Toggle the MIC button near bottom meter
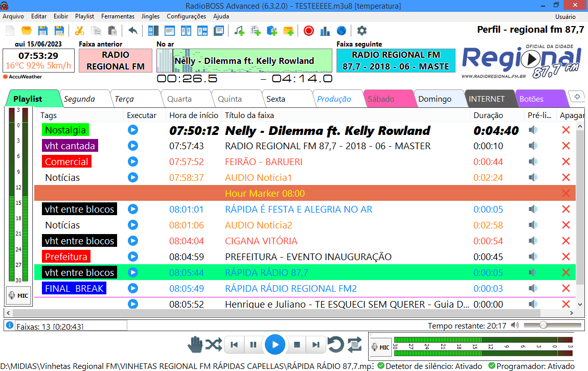 click(380, 347)
